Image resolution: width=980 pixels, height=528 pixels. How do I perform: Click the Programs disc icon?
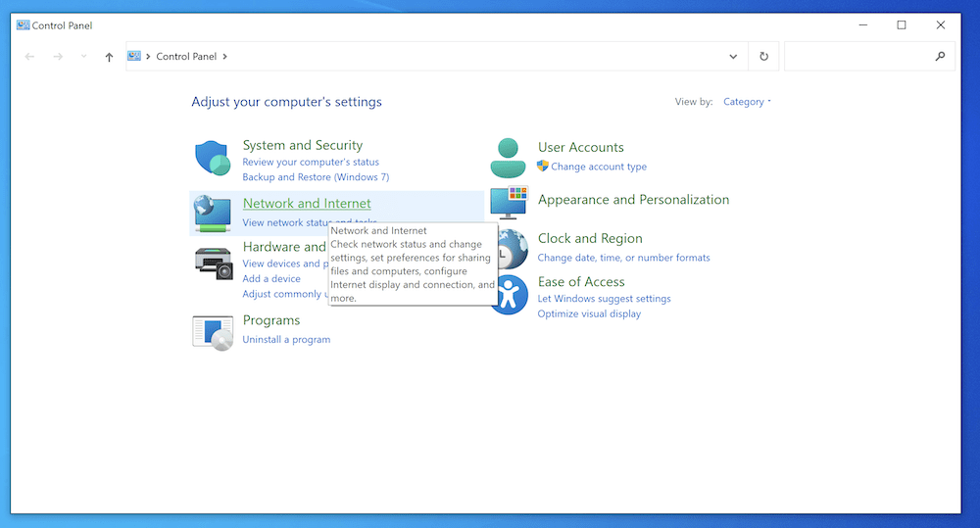tap(213, 332)
